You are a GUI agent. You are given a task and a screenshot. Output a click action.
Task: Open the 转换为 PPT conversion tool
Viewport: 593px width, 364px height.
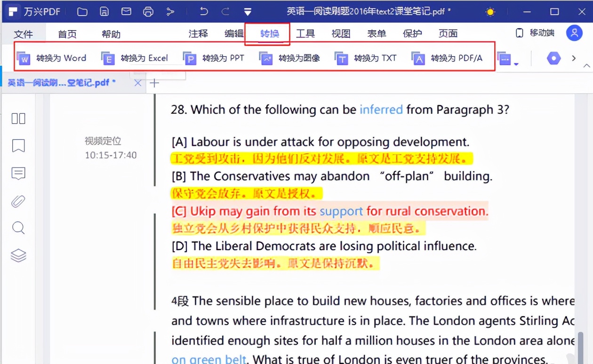[216, 58]
